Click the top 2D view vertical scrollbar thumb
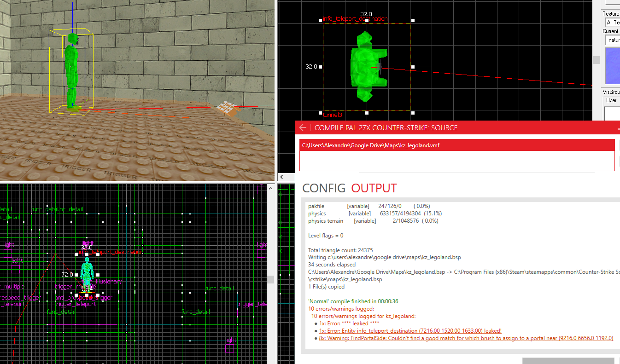Image resolution: width=620 pixels, height=364 pixels. [596, 60]
